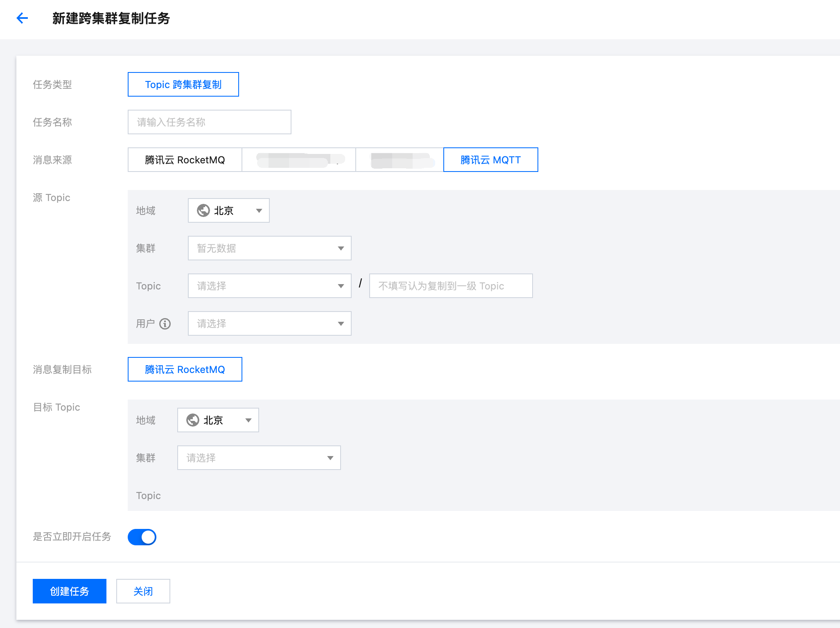840x628 pixels.
Task: Click arrow of source Topic dropdown
Action: click(341, 286)
